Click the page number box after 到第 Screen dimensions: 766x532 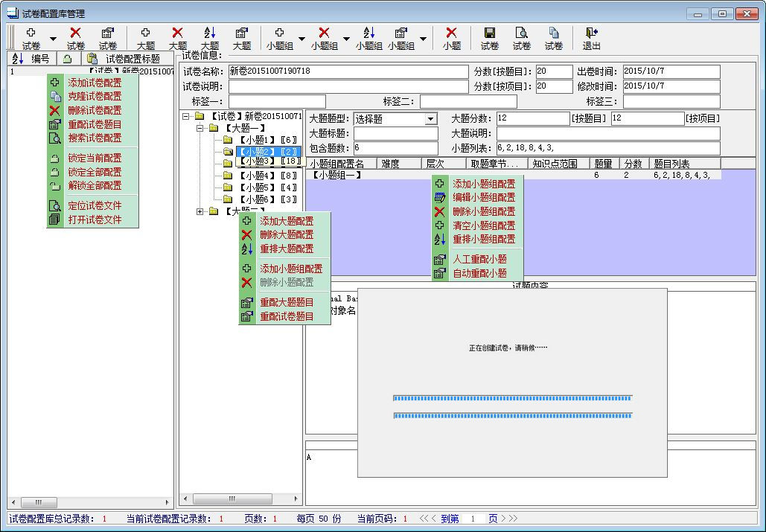coord(473,519)
